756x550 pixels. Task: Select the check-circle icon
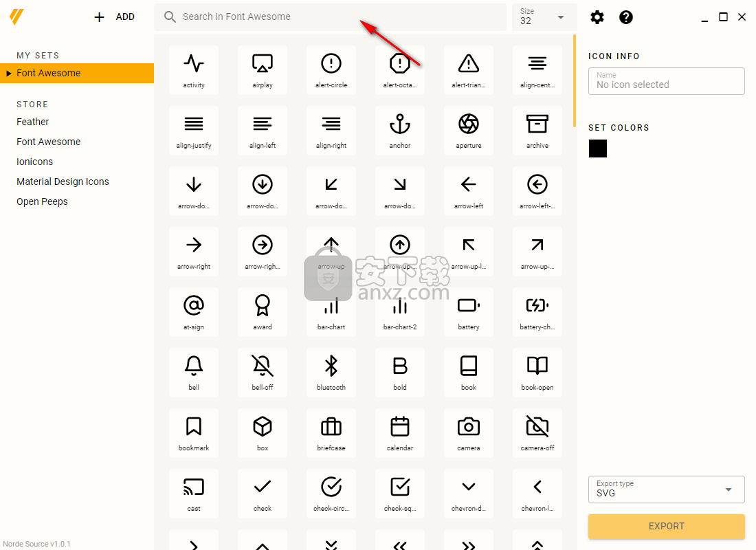(x=331, y=494)
